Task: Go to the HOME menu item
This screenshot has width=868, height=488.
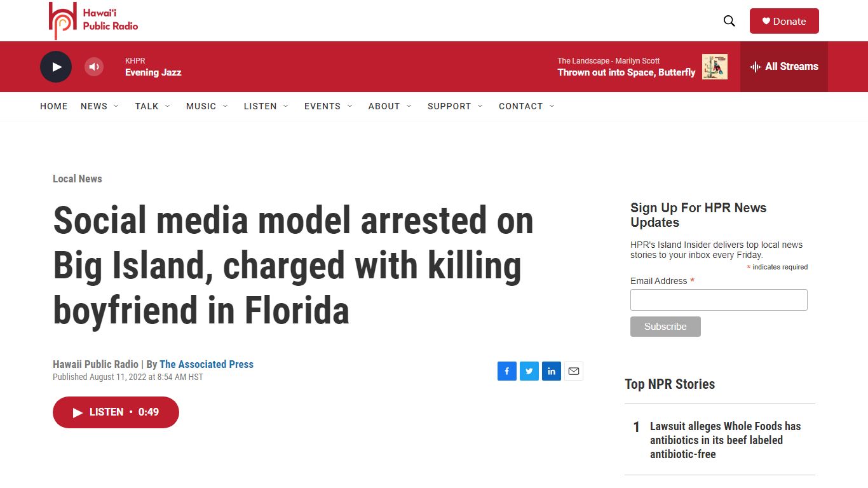Action: [54, 106]
